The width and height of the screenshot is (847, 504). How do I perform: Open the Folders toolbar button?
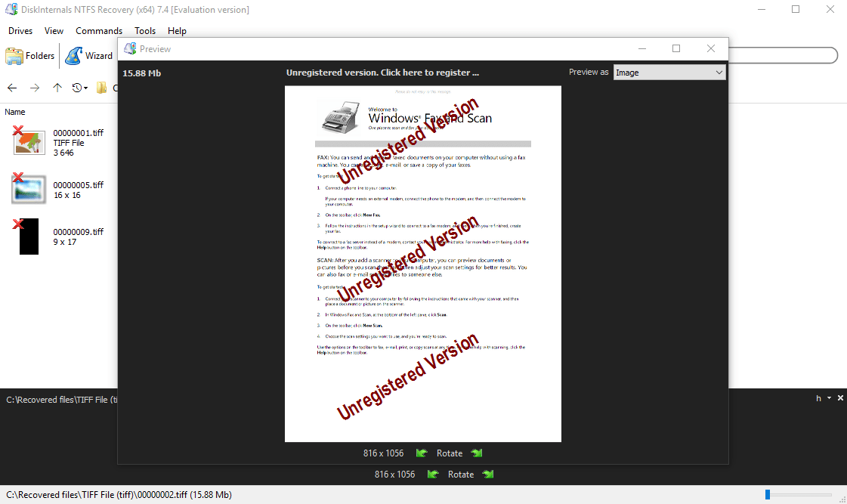point(30,56)
